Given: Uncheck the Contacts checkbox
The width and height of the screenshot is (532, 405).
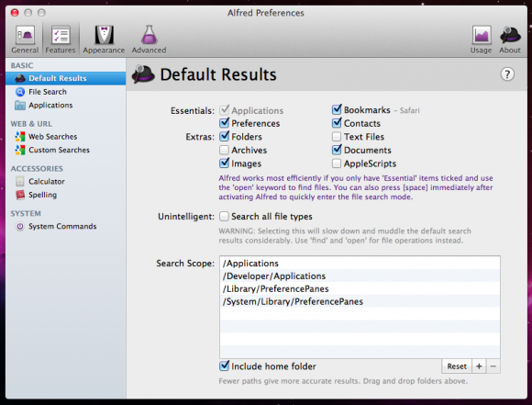Looking at the screenshot, I should click(337, 123).
